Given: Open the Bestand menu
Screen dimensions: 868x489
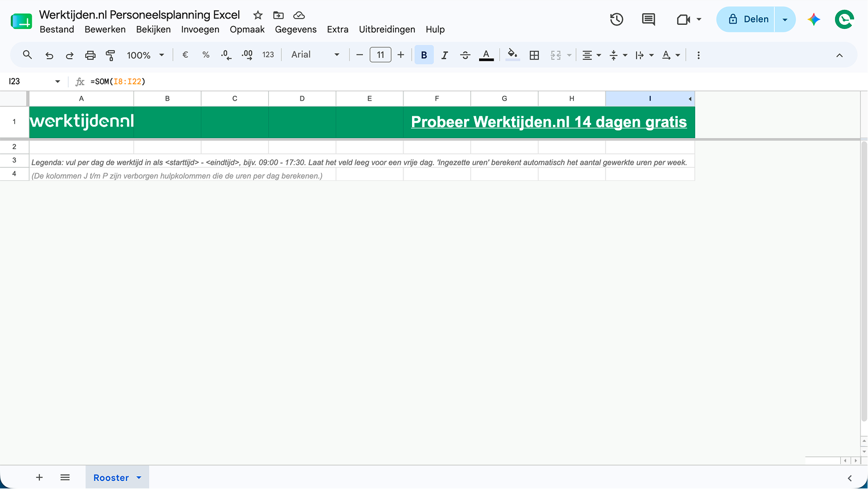Looking at the screenshot, I should (x=57, y=29).
